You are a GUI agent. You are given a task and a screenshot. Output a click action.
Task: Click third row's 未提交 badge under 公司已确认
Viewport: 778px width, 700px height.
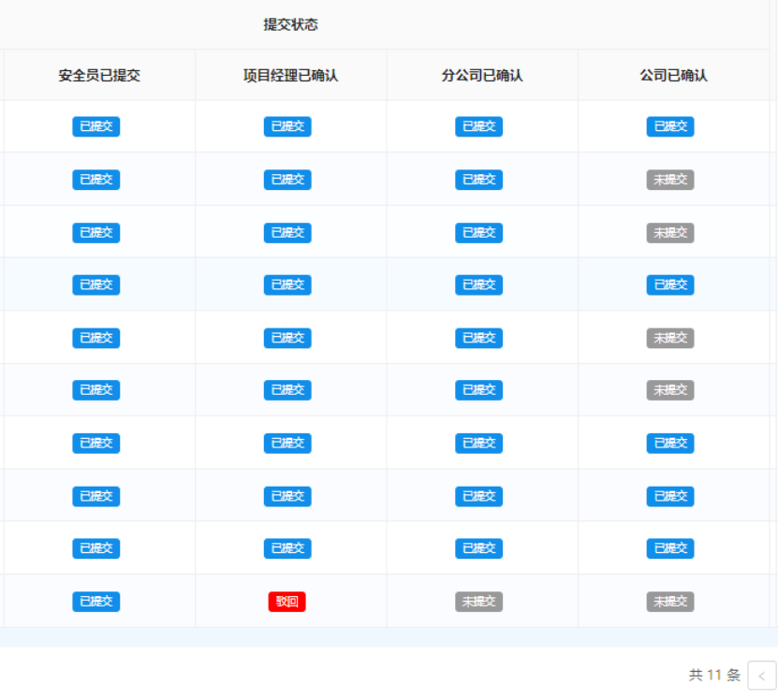669,232
